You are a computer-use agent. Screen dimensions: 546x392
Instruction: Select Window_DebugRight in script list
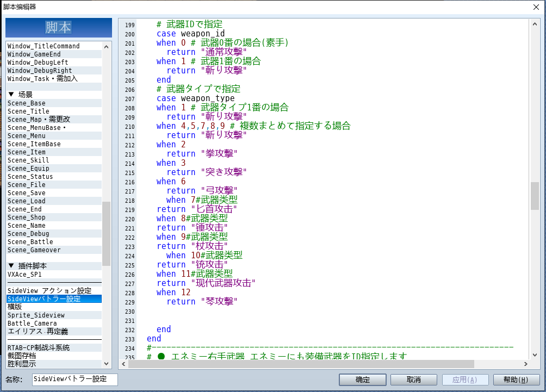click(x=54, y=70)
